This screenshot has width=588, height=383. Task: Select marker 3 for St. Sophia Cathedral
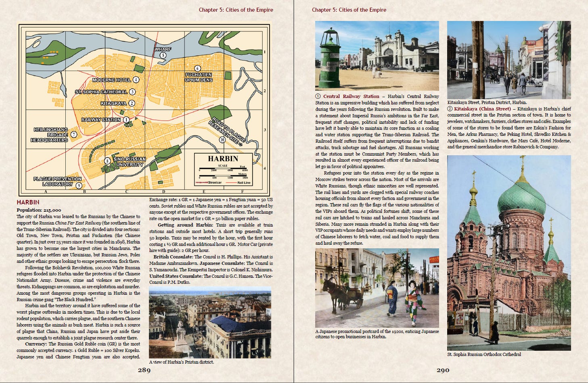pos(132,92)
